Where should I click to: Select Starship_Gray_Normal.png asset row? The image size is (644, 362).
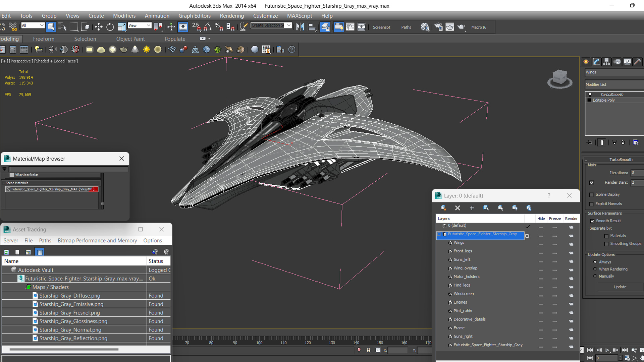(86, 330)
